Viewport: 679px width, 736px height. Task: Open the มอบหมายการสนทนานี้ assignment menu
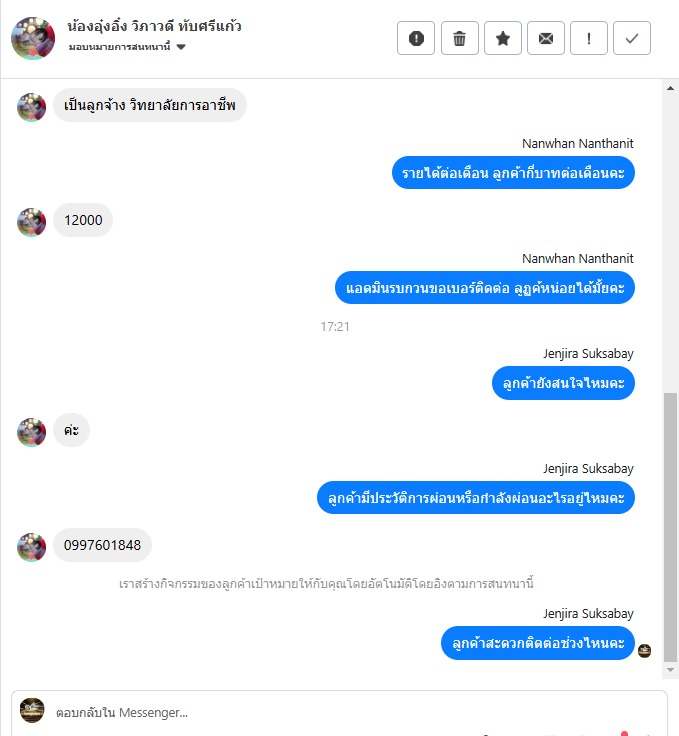127,47
